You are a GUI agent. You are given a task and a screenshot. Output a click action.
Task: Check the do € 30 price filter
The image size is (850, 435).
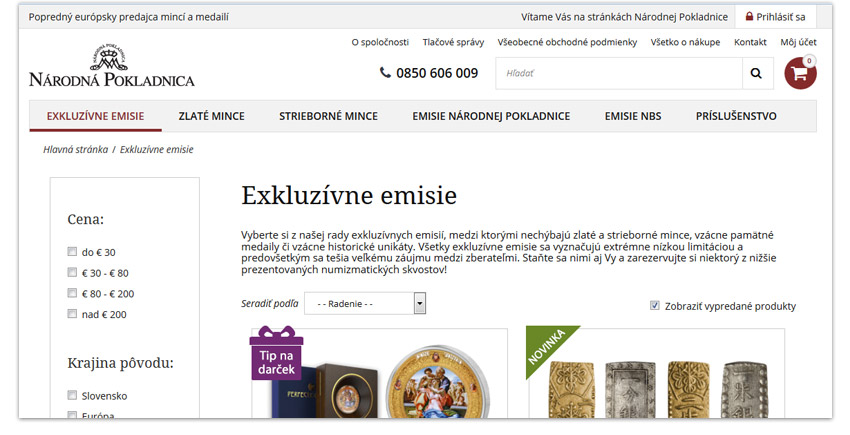point(72,251)
